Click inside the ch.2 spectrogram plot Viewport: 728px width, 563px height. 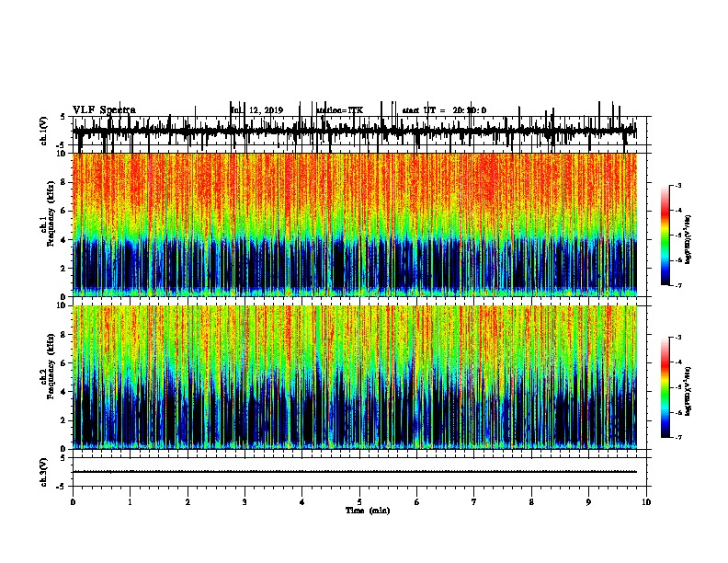tap(355, 377)
